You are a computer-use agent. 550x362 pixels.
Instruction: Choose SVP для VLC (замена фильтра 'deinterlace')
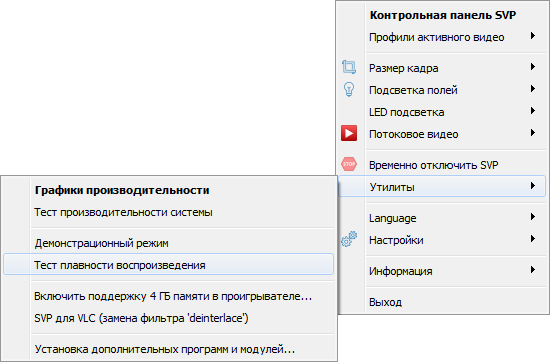click(x=168, y=319)
